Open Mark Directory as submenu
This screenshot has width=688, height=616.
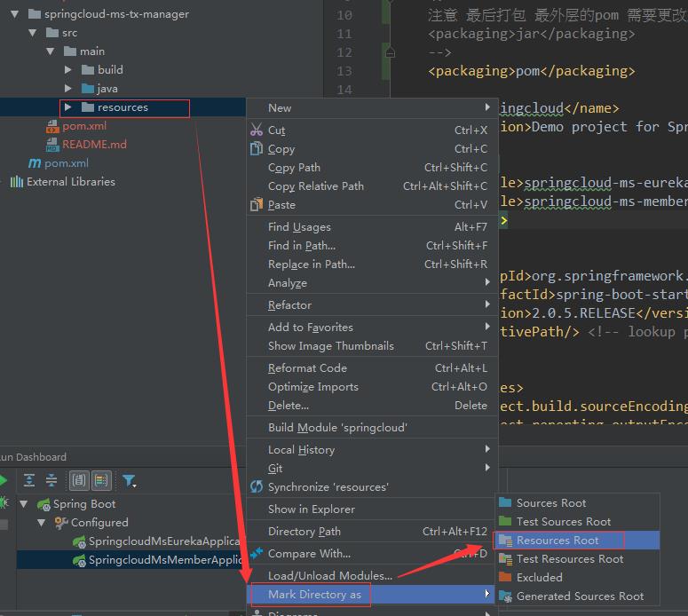point(373,595)
